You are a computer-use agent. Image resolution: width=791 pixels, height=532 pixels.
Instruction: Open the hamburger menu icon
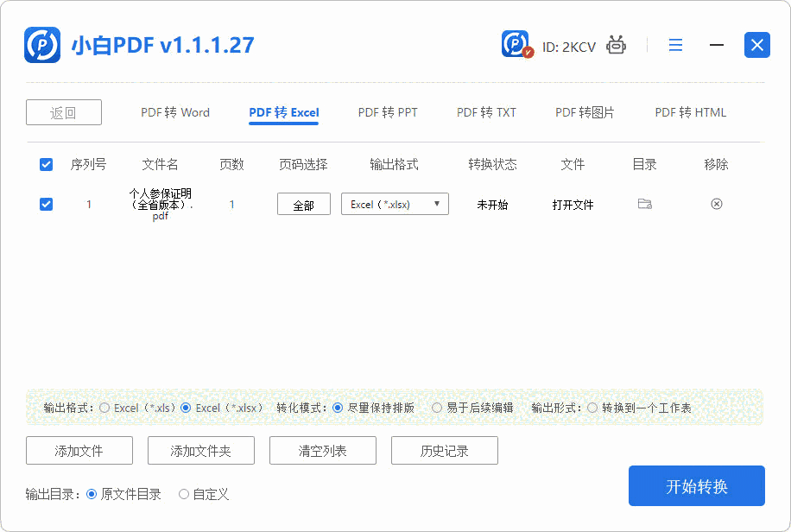675,45
